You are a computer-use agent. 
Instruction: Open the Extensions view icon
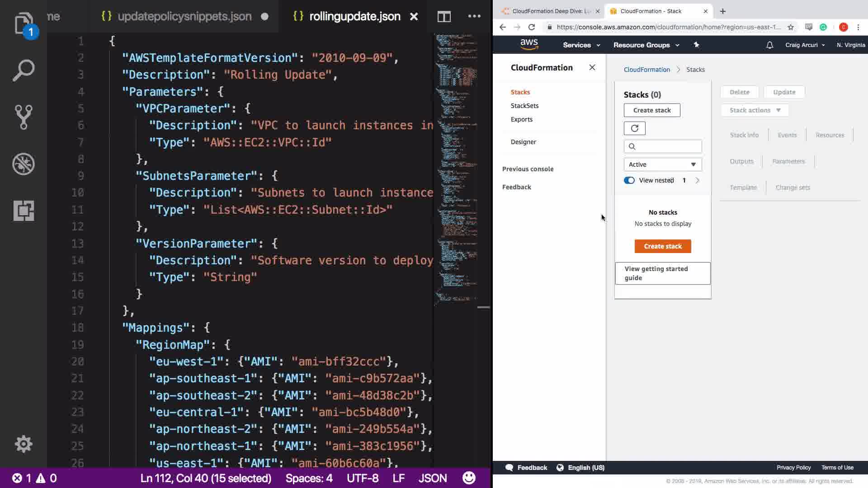tap(24, 211)
